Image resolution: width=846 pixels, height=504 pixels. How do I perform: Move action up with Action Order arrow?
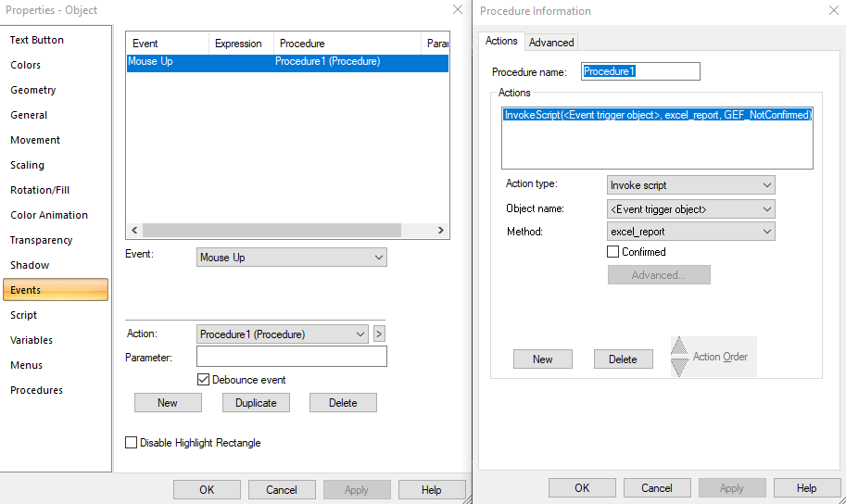pos(680,346)
